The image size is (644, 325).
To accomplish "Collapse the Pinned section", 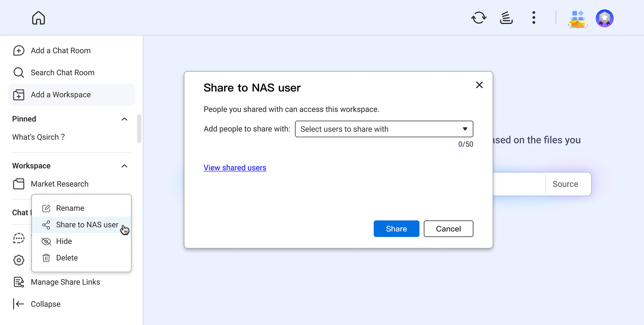I will 124,119.
